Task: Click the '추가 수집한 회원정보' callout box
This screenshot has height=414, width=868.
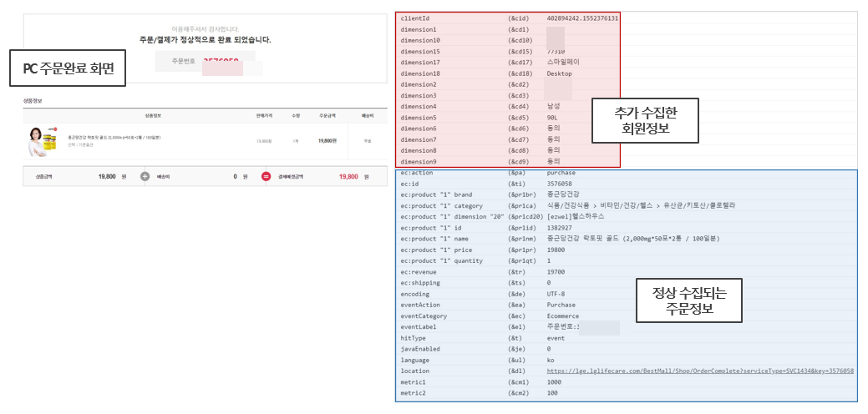Action: 646,122
